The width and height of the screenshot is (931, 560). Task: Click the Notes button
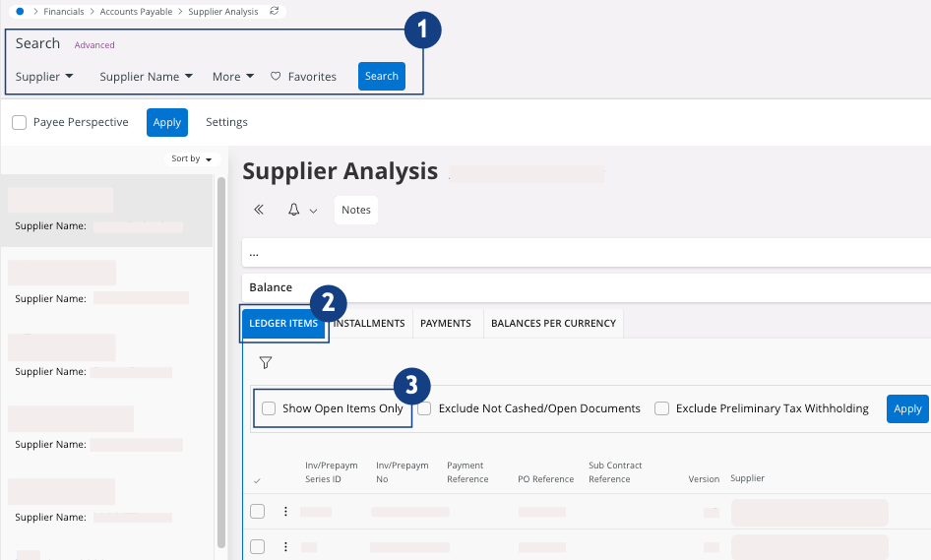(x=356, y=210)
